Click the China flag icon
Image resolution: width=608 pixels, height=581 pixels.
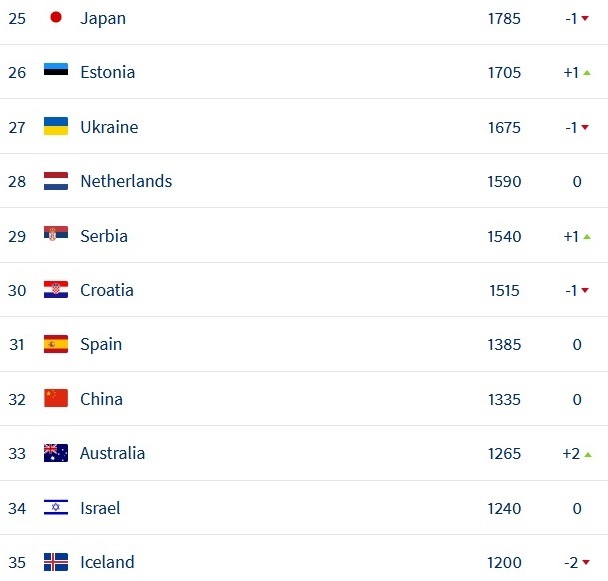56,398
